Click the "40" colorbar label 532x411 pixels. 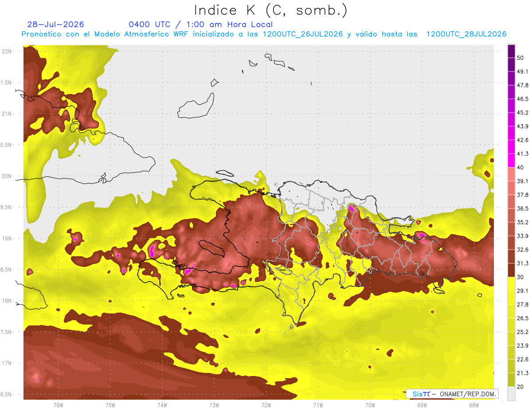pyautogui.click(x=520, y=168)
